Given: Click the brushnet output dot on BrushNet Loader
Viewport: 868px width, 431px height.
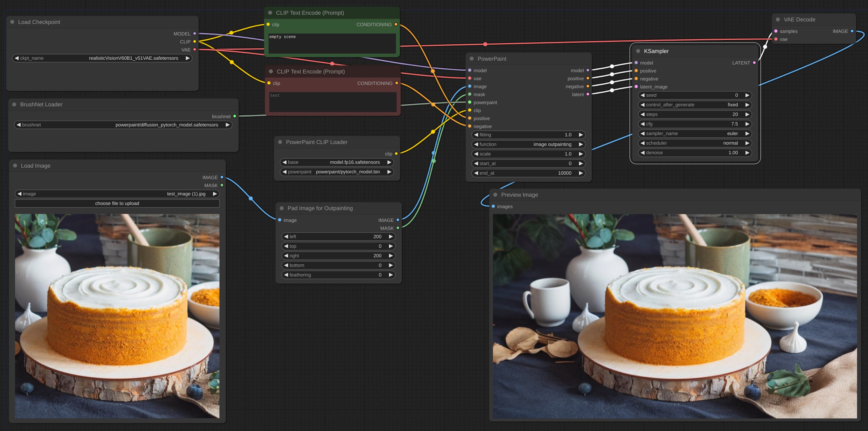Looking at the screenshot, I should pos(234,116).
